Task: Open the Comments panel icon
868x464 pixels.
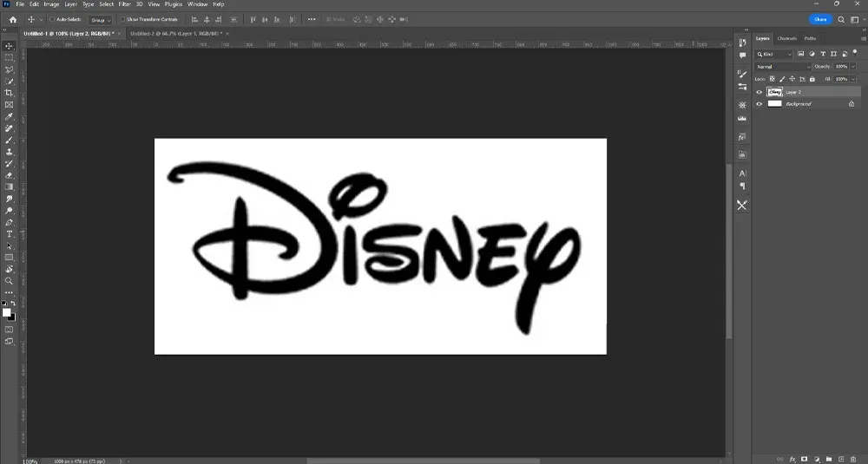Action: pos(742,56)
